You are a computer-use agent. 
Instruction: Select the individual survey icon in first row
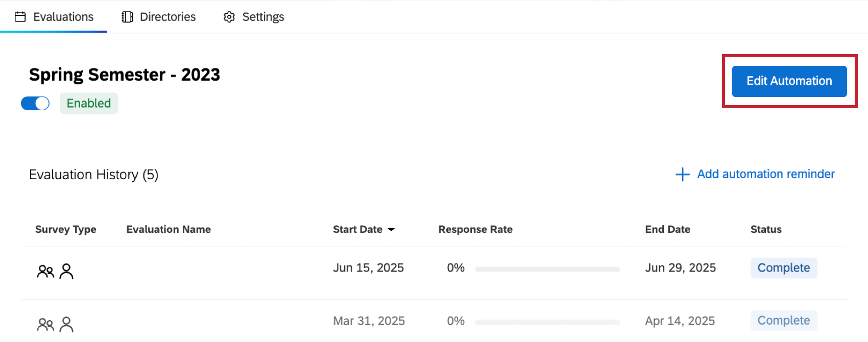point(67,271)
